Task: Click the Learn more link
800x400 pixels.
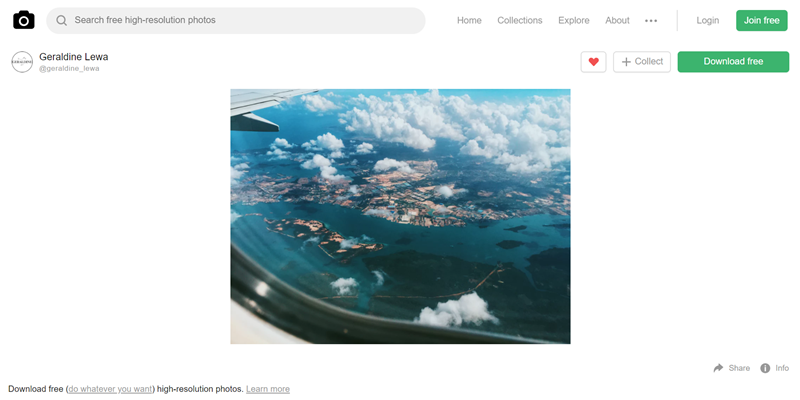Action: pos(268,389)
